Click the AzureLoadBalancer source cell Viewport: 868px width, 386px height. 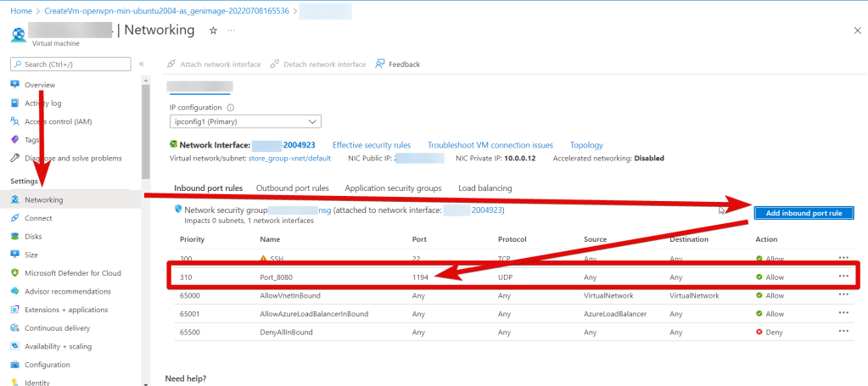[x=615, y=314]
